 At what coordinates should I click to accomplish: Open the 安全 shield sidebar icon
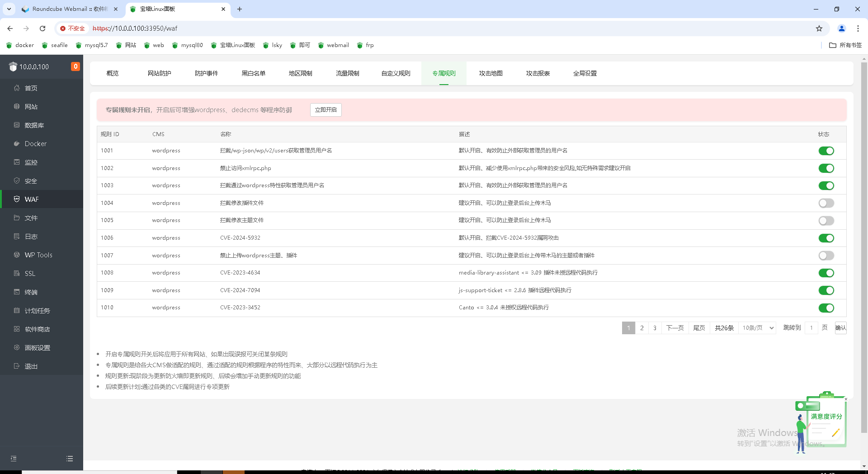(x=17, y=181)
